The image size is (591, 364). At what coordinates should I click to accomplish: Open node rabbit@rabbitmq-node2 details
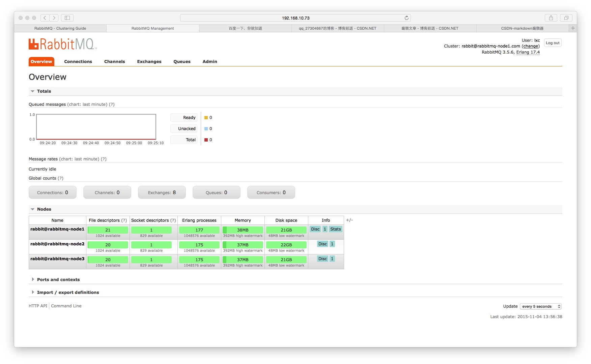click(x=57, y=244)
